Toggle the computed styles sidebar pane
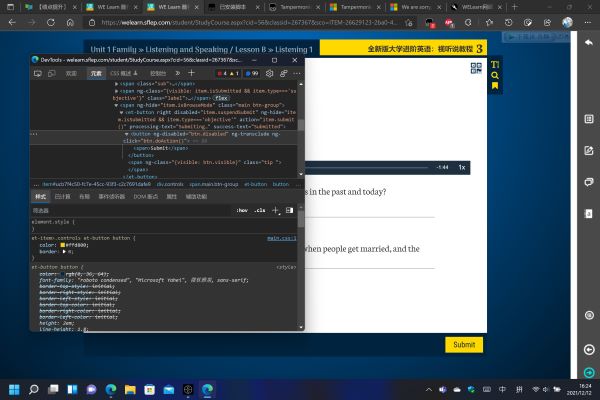600x400 pixels. coord(290,211)
